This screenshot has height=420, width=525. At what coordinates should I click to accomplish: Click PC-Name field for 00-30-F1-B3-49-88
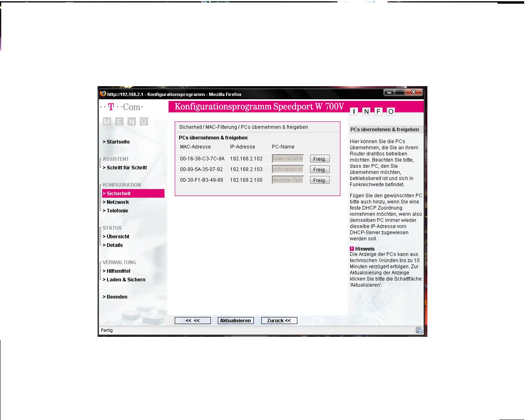point(288,180)
